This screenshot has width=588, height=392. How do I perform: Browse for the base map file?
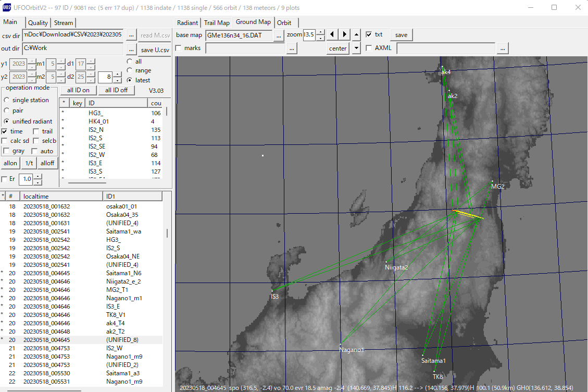coord(279,35)
